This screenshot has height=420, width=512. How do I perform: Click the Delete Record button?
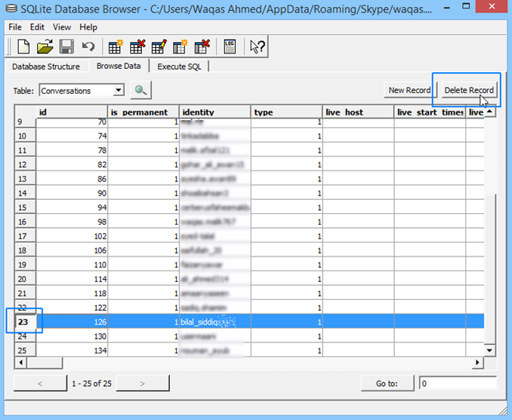tap(469, 90)
